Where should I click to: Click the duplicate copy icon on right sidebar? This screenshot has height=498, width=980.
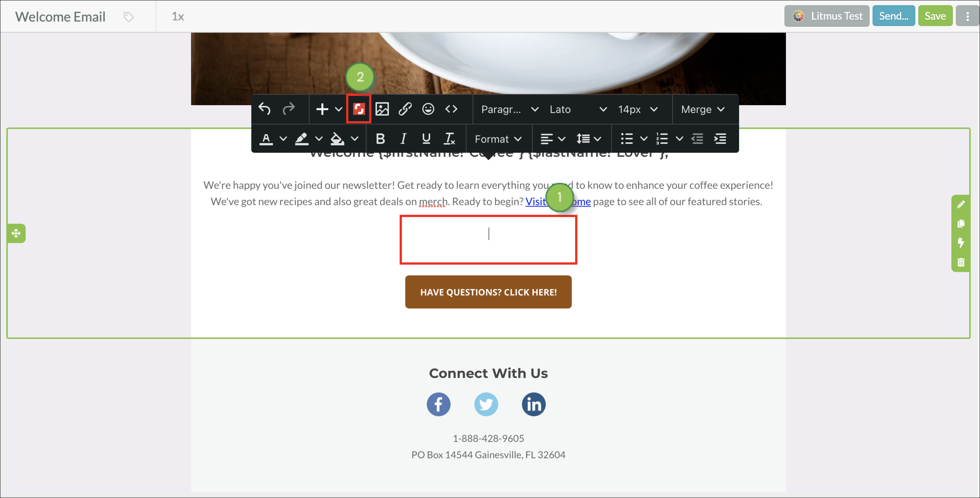tap(961, 224)
